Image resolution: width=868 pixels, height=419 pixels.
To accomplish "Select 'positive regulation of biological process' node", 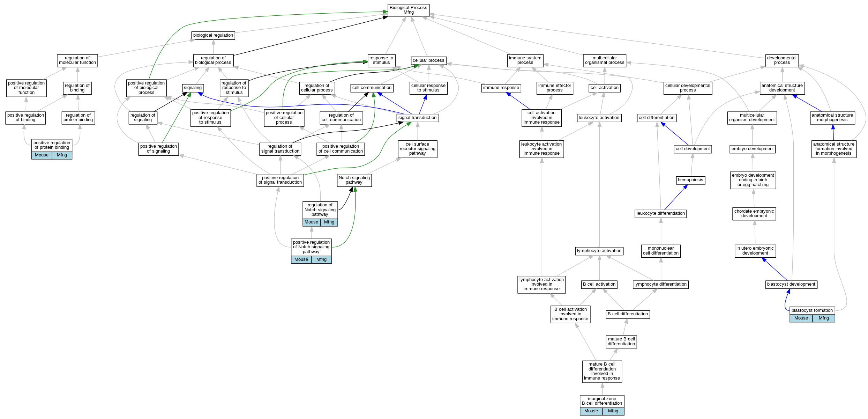I will [x=147, y=88].
